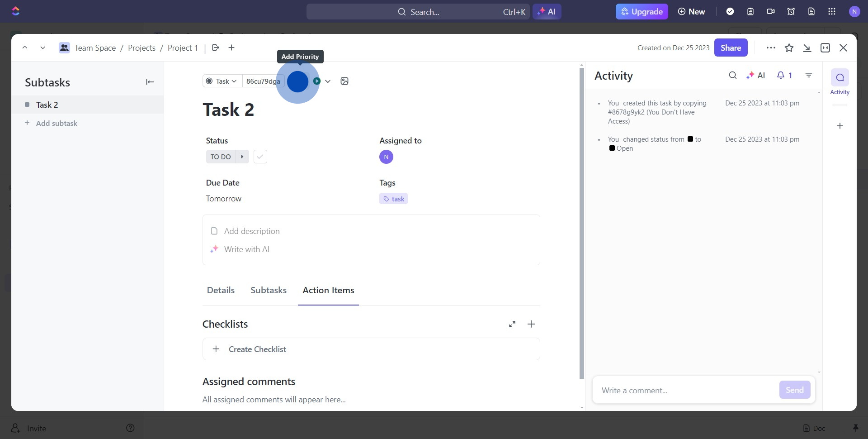Expand checklists to full screen
This screenshot has width=868, height=439.
pyautogui.click(x=512, y=324)
